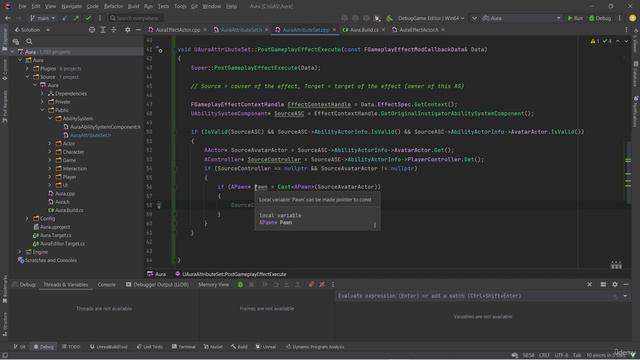The height and width of the screenshot is (360, 640).
Task: Select Aura.Build.cs in solution tree
Action: click(69, 210)
